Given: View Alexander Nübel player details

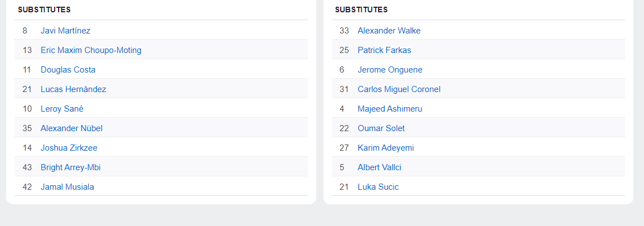Looking at the screenshot, I should [x=71, y=128].
